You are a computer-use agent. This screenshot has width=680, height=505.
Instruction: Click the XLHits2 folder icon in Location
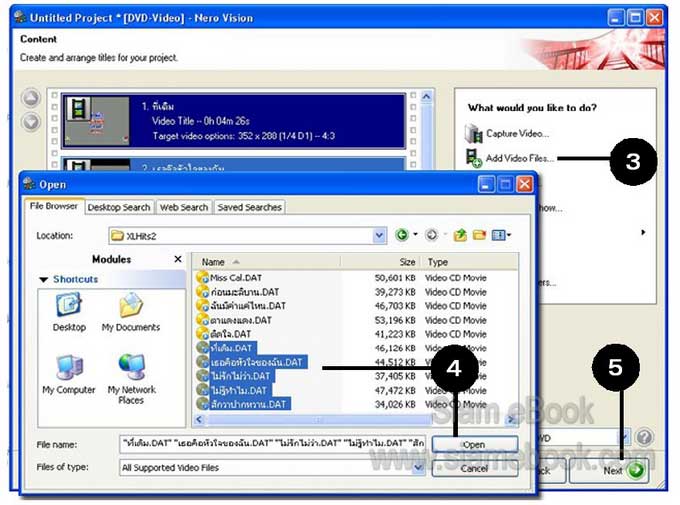(x=118, y=236)
